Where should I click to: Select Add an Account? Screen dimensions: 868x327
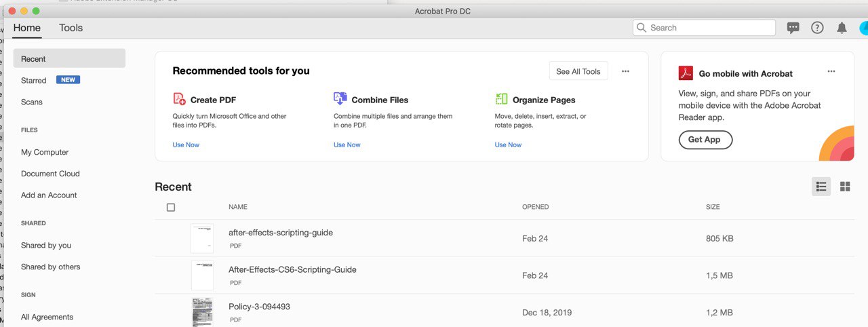click(49, 195)
